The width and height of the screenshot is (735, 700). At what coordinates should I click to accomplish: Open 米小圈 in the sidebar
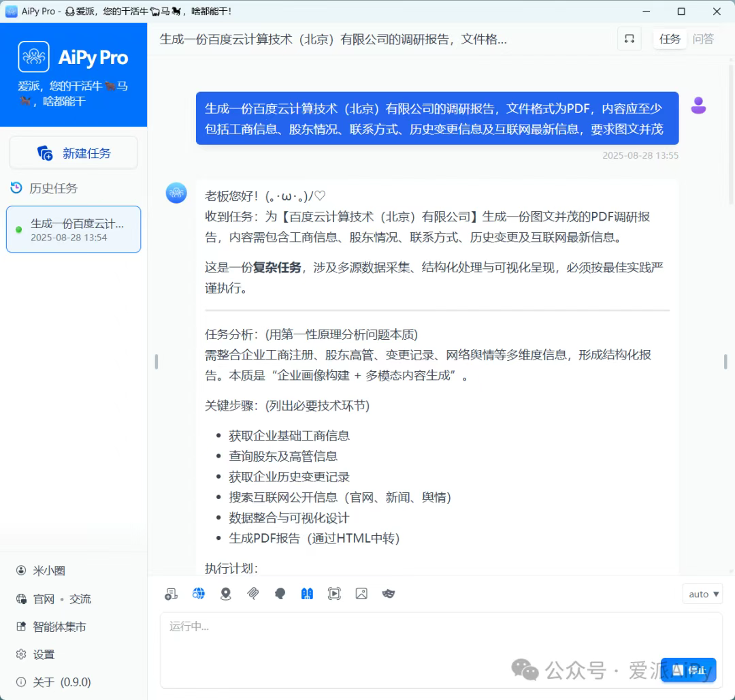pyautogui.click(x=49, y=571)
